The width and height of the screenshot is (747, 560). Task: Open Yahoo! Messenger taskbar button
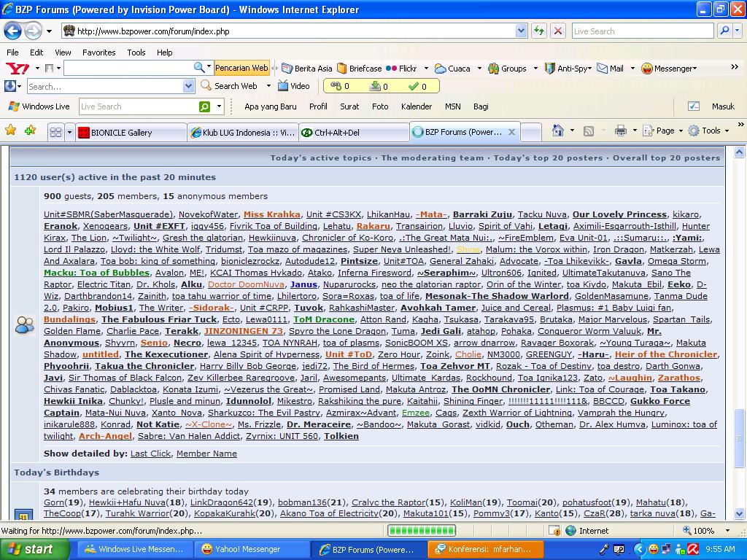tap(252, 549)
